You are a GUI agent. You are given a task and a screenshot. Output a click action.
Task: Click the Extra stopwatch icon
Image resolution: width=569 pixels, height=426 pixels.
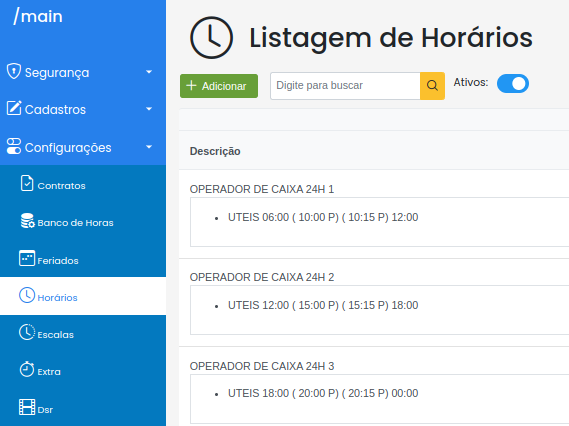[x=27, y=369]
